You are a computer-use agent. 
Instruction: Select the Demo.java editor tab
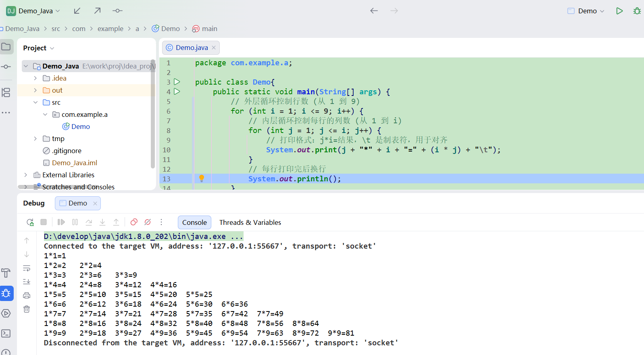(192, 48)
